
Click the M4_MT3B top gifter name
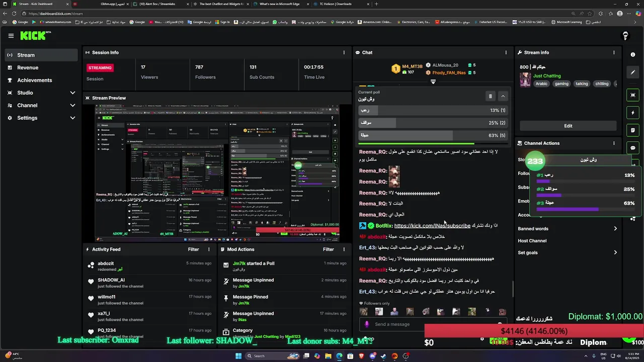pos(413,66)
